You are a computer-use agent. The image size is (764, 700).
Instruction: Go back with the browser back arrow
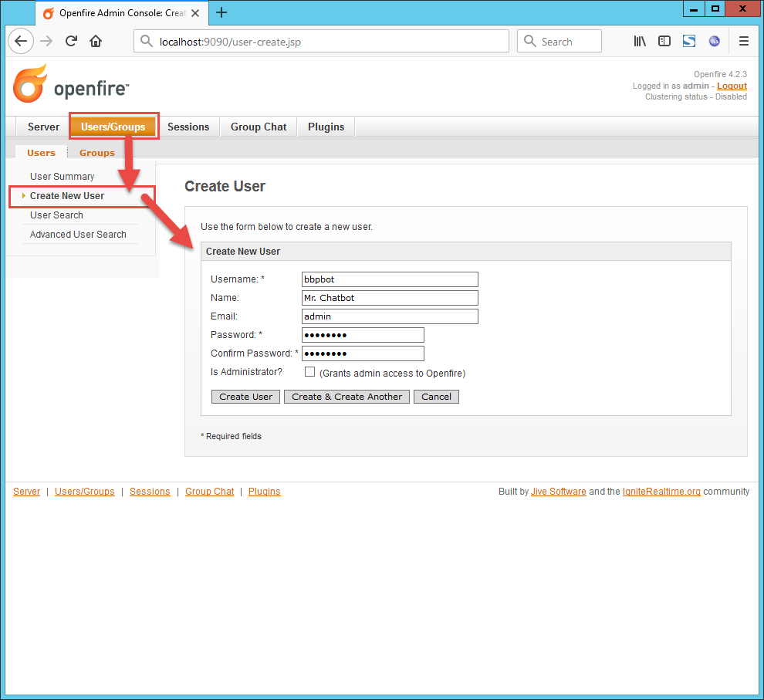(21, 41)
